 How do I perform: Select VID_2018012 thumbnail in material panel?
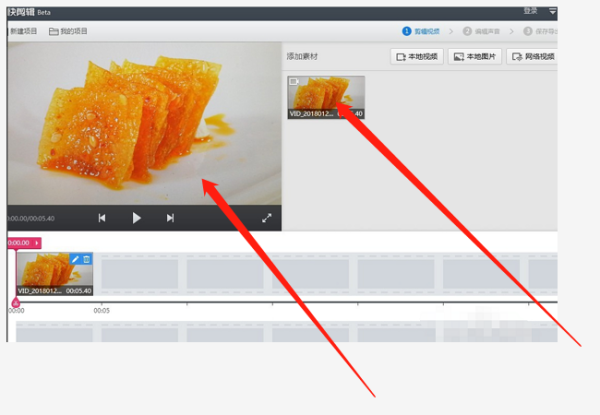[x=326, y=98]
